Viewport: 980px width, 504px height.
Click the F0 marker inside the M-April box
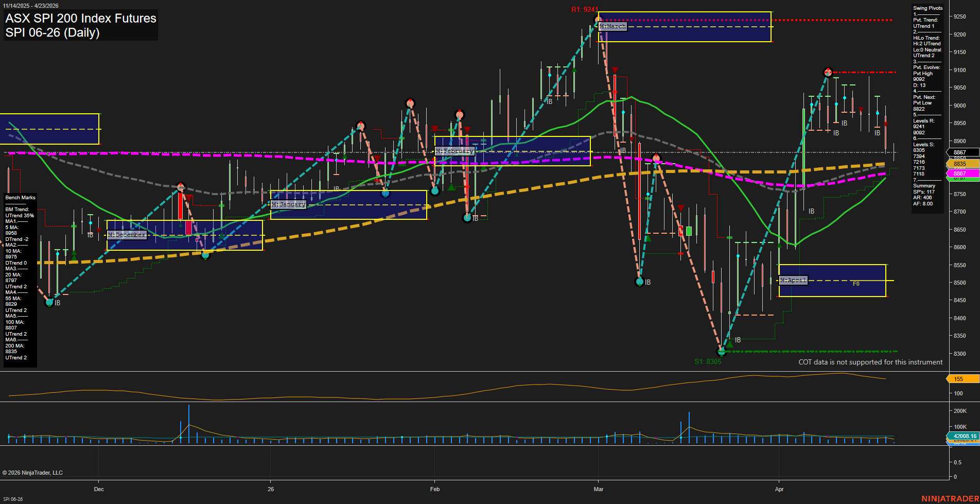click(x=856, y=284)
